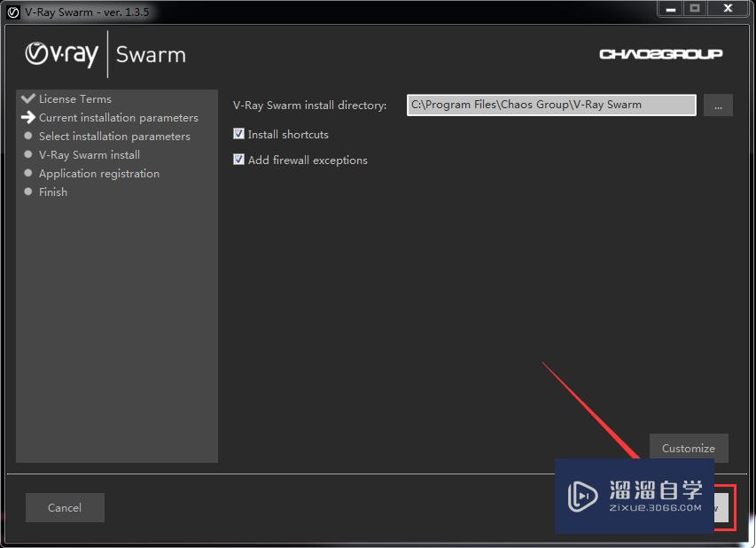
Task: Select the License Terms step
Action: pyautogui.click(x=75, y=99)
